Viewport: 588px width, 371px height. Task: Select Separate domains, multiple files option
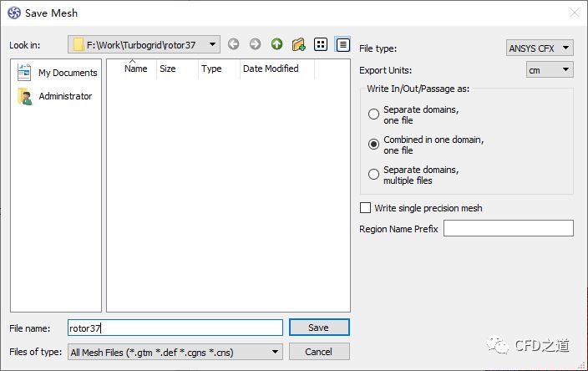pos(373,175)
